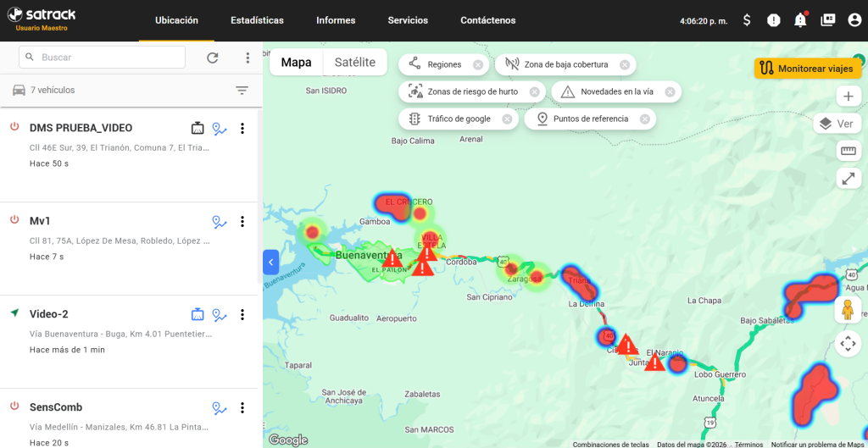Remove the Zona de baja cobertura chip
The image size is (868, 448).
[x=625, y=64]
